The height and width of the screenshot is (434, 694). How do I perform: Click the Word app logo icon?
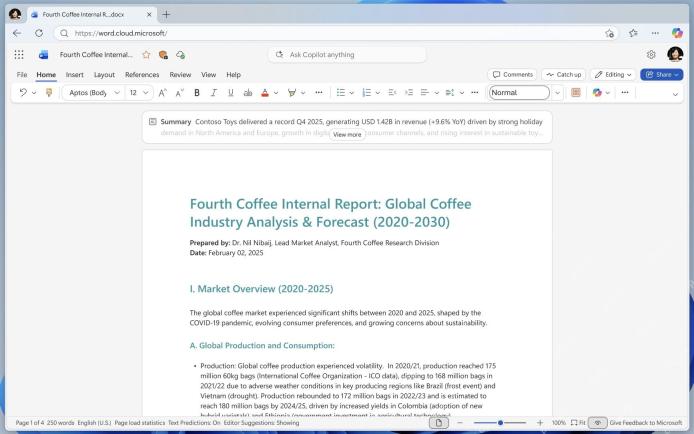43,54
